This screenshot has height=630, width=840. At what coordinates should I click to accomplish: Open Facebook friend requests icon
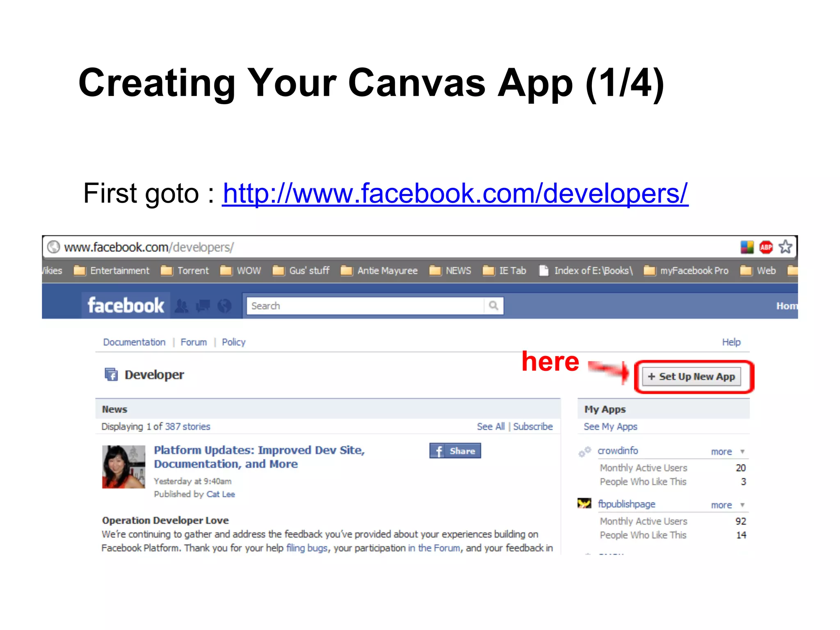182,306
